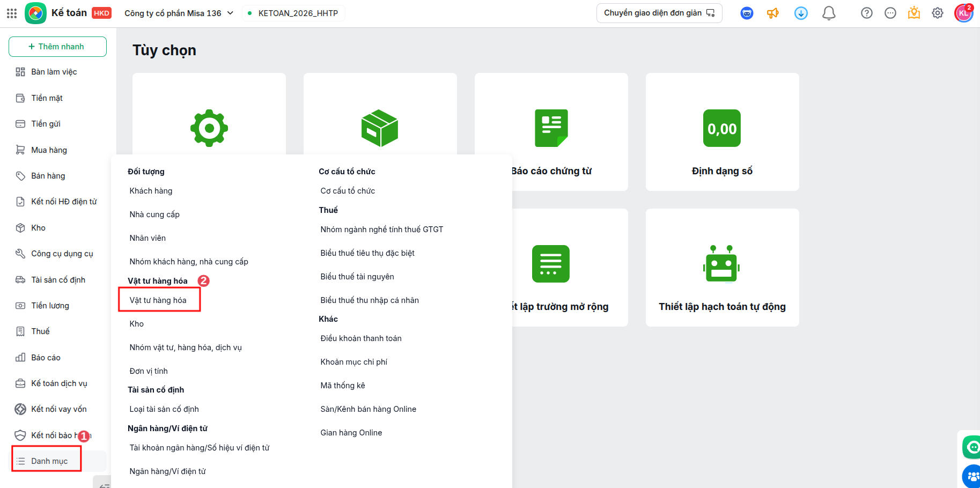
Task: Click Chuyển giao diện đơn giản button
Action: (x=659, y=13)
